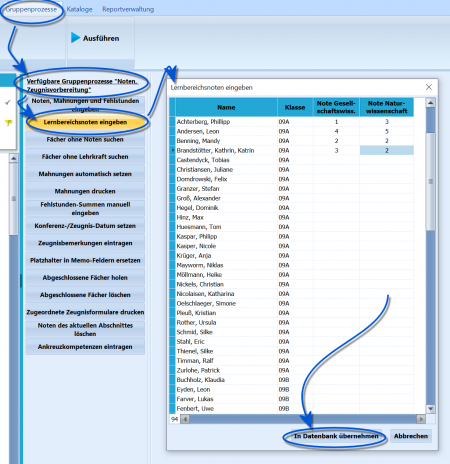Open the Reportverwaltung tab

(128, 9)
